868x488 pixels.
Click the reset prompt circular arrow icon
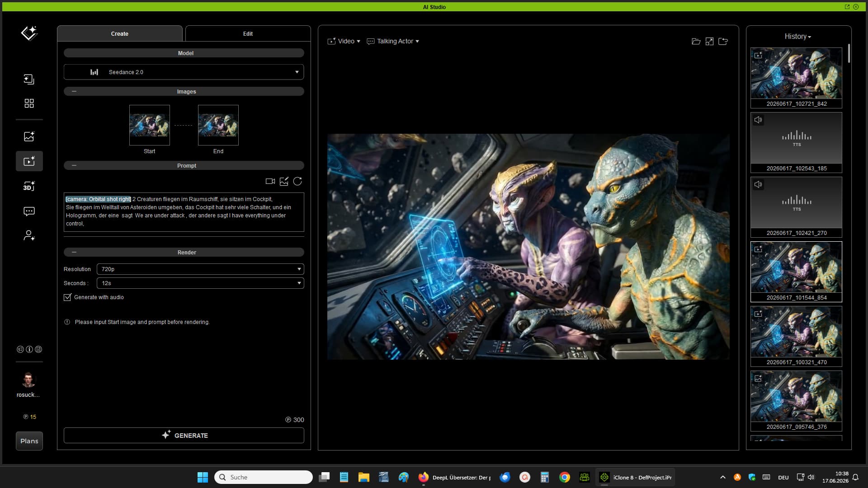pos(297,181)
